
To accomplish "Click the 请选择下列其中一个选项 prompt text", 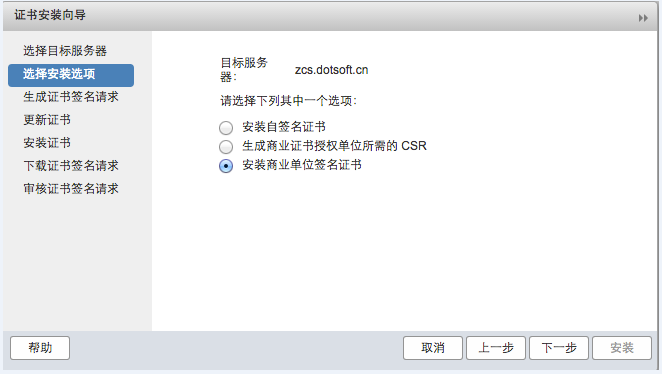I will click(x=288, y=101).
